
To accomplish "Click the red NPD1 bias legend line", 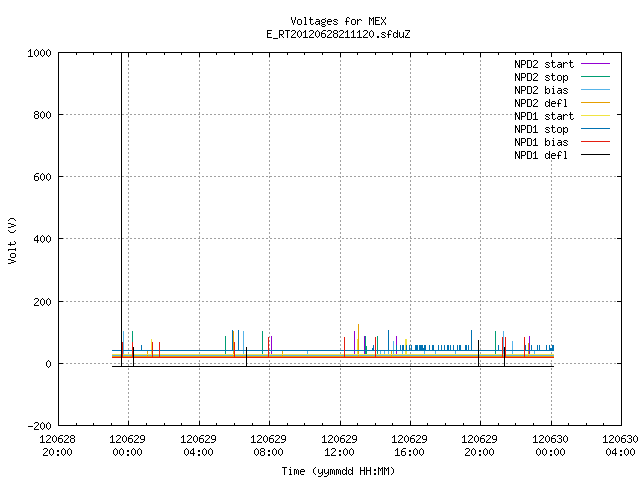I will click(x=596, y=142).
